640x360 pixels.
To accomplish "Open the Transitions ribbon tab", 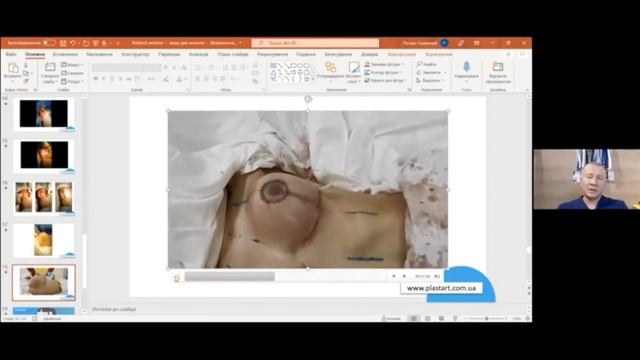I will pyautogui.click(x=169, y=54).
